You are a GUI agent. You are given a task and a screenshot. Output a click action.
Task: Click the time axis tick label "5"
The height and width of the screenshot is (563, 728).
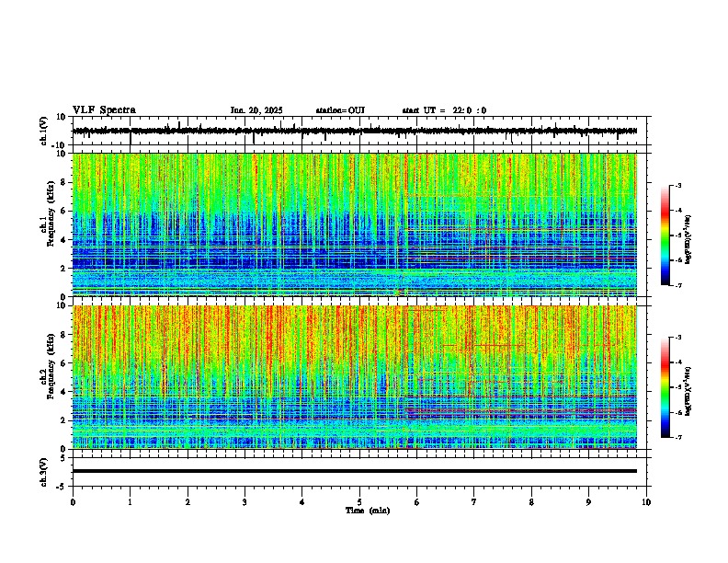pyautogui.click(x=359, y=502)
